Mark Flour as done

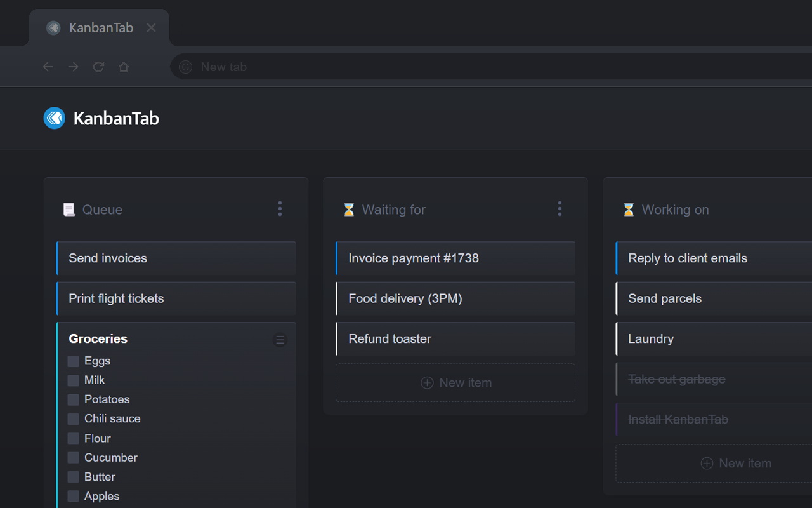click(x=74, y=438)
